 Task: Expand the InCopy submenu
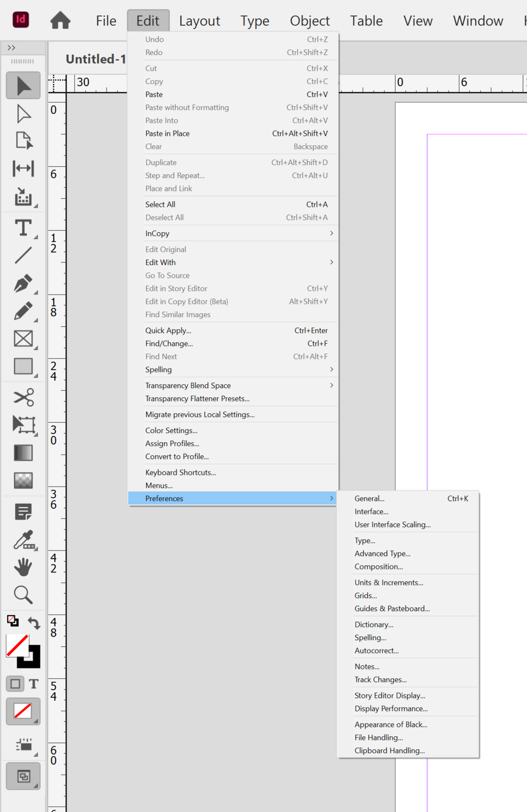tap(233, 233)
